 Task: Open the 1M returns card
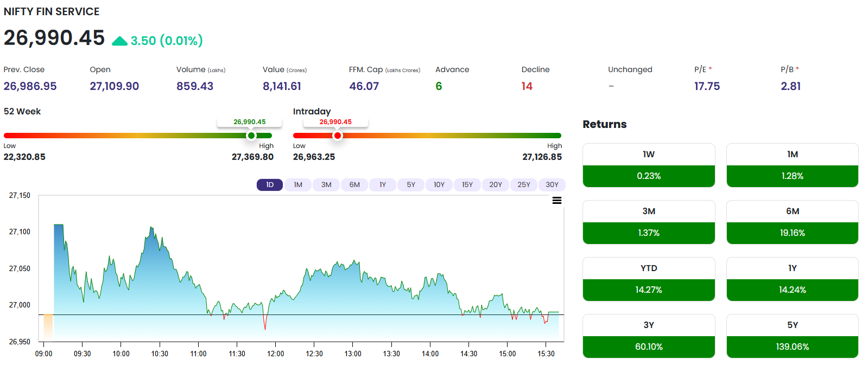point(793,165)
